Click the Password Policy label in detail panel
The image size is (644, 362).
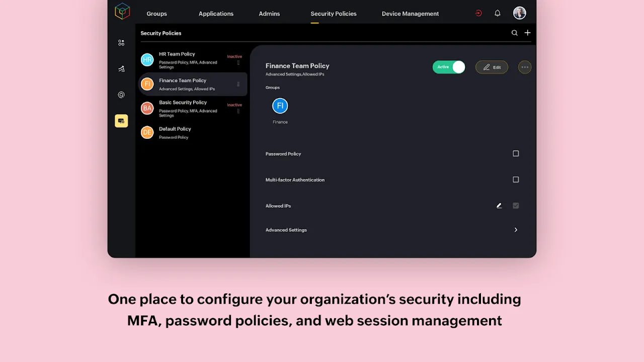coord(283,154)
